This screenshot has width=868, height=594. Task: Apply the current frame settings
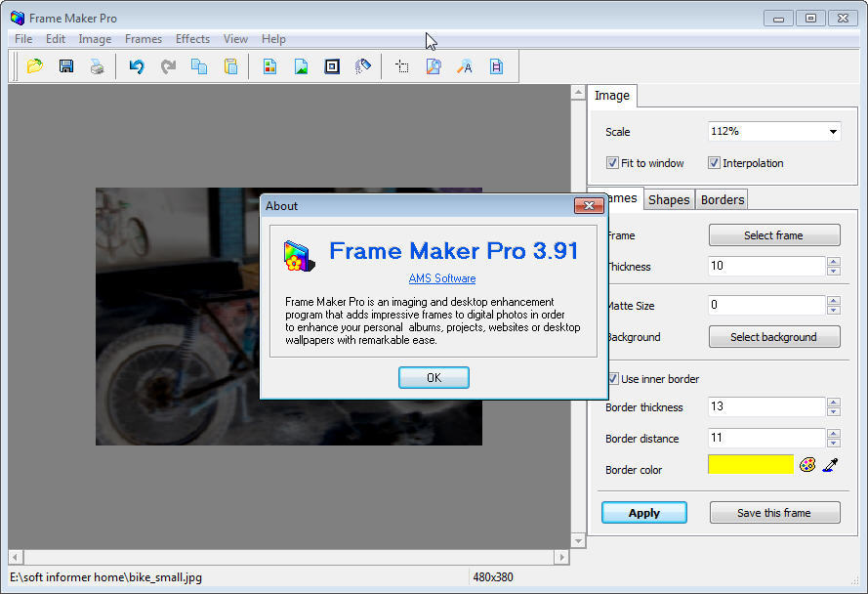click(643, 512)
